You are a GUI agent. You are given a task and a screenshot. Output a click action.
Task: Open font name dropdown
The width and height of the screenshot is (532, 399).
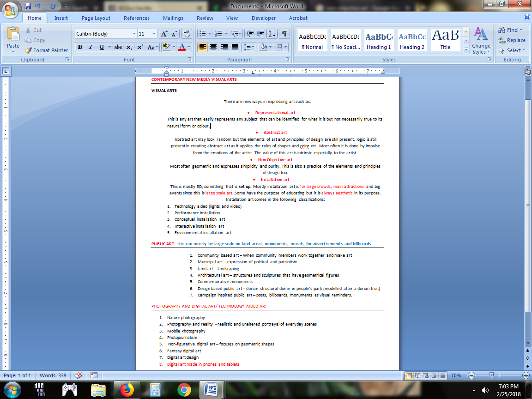click(x=133, y=34)
